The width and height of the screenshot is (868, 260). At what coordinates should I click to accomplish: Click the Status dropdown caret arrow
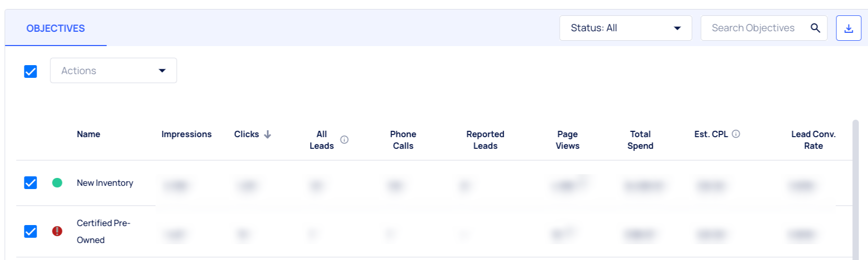(677, 28)
